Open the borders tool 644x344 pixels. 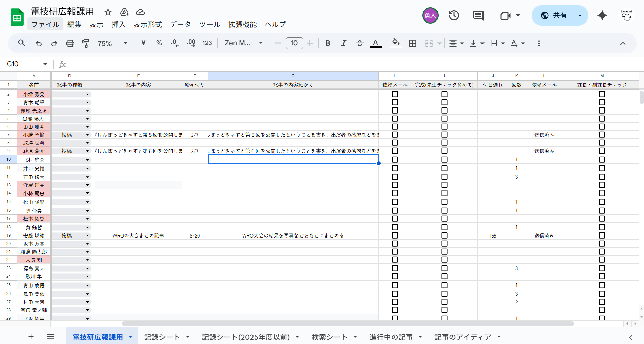[412, 43]
